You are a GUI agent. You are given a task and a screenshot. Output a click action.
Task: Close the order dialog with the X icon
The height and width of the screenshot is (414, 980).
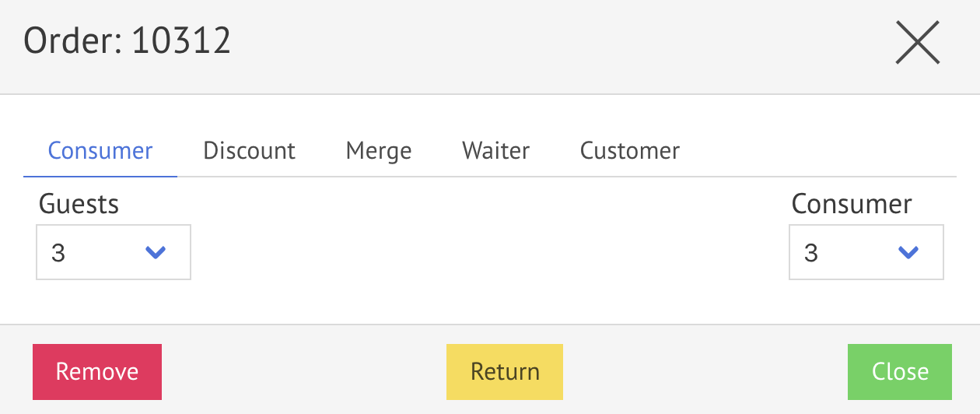(918, 42)
